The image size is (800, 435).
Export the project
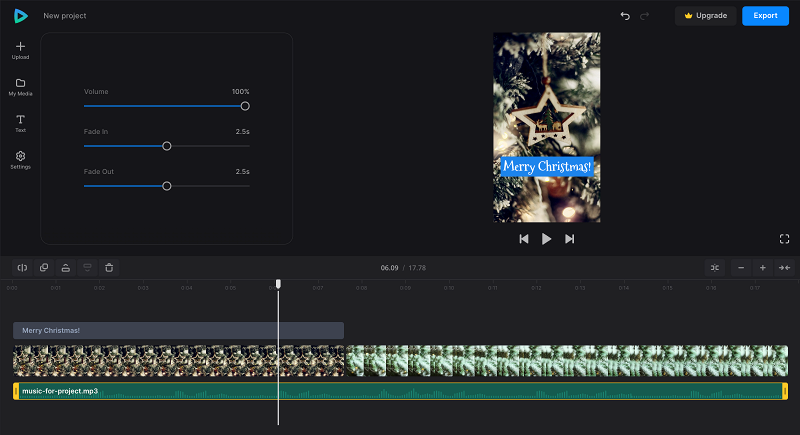765,16
